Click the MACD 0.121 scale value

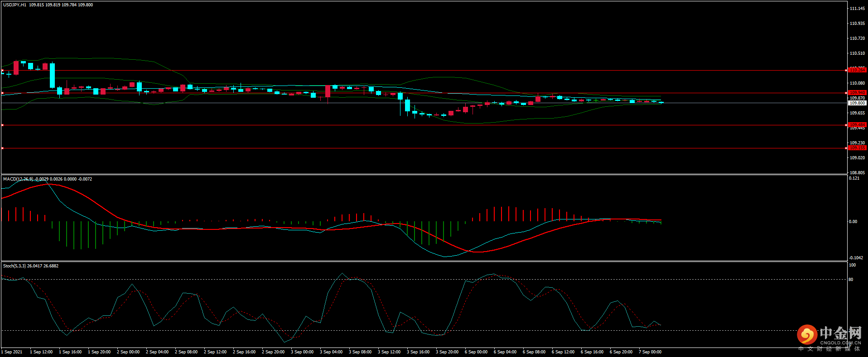[x=854, y=178]
